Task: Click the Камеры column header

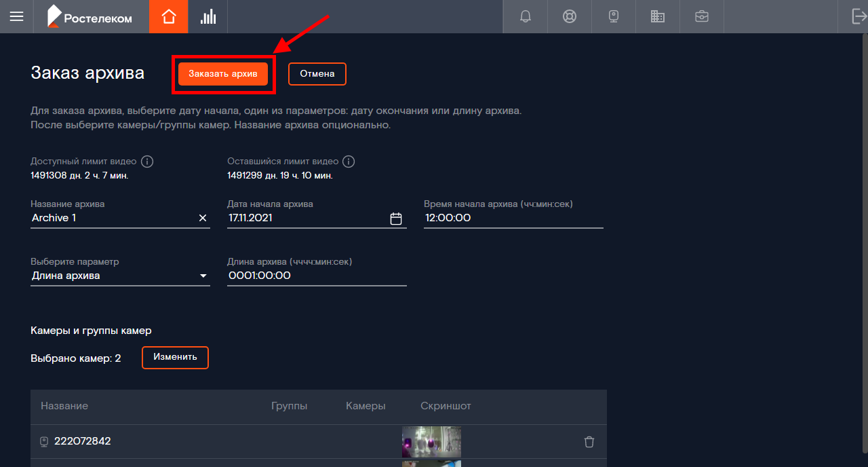Action: tap(366, 406)
